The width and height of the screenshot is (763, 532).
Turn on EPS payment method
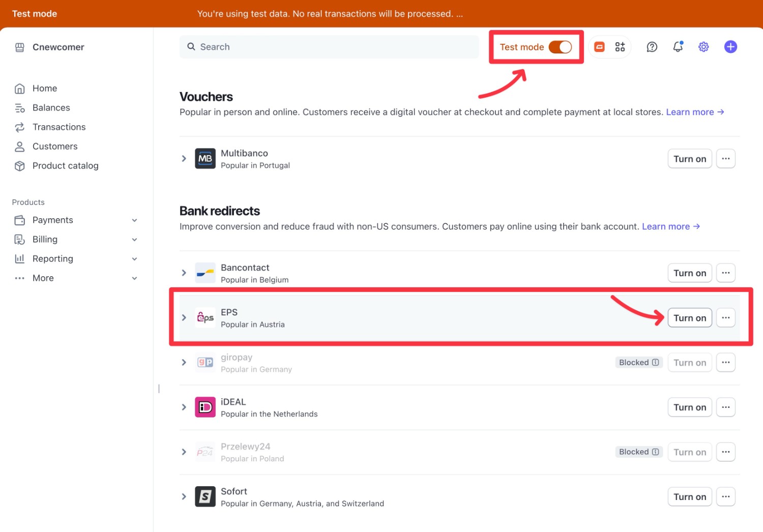(690, 318)
